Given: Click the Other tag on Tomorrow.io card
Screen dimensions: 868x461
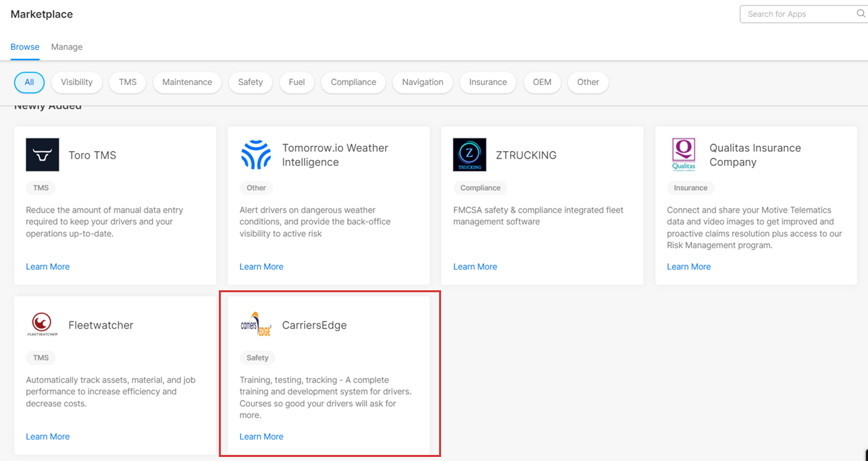Looking at the screenshot, I should pos(257,188).
